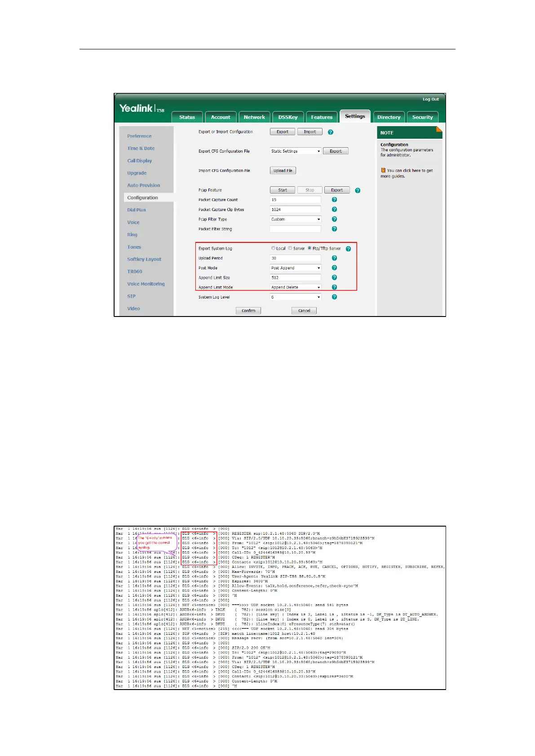Open Voice Monitoring settings
Image resolution: width=535 pixels, height=756 pixels.
click(x=146, y=284)
